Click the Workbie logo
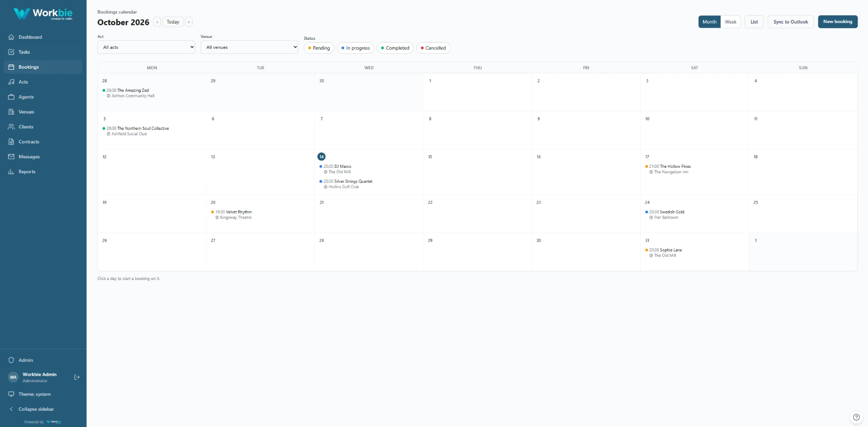Image resolution: width=868 pixels, height=427 pixels. (x=43, y=14)
